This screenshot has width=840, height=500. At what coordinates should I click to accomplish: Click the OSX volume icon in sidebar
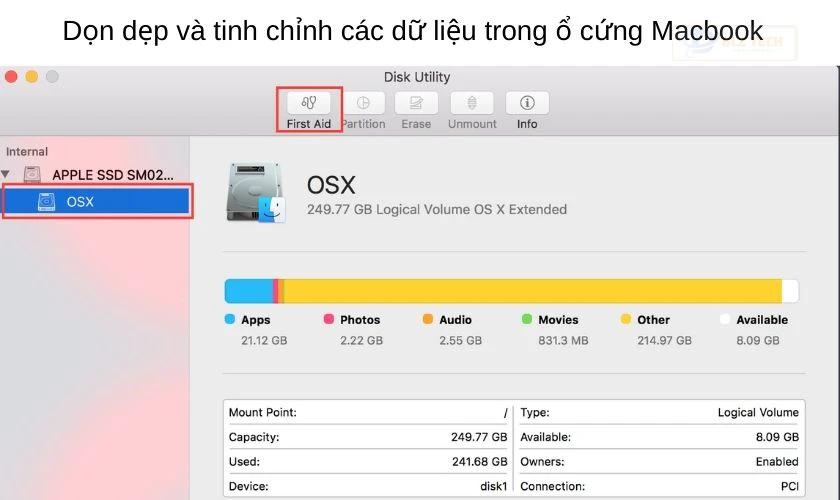click(47, 202)
